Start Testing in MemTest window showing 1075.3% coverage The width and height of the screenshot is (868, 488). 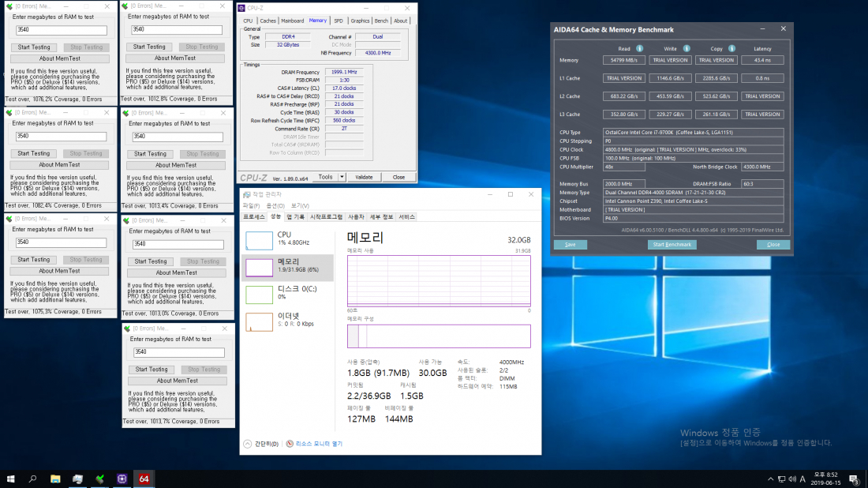click(x=33, y=260)
